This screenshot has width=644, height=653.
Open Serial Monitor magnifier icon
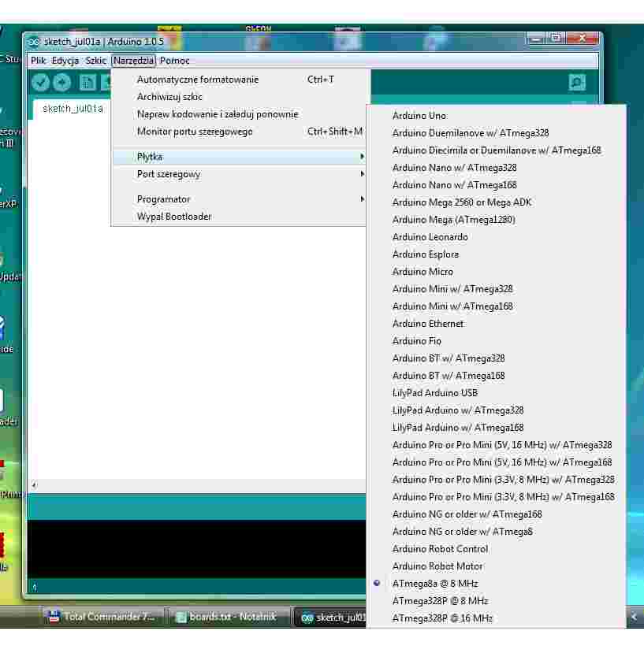click(x=577, y=82)
